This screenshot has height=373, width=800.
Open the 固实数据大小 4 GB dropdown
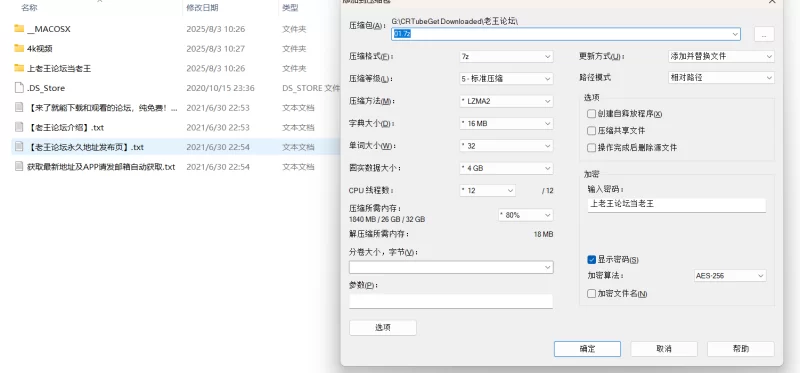pyautogui.click(x=506, y=168)
